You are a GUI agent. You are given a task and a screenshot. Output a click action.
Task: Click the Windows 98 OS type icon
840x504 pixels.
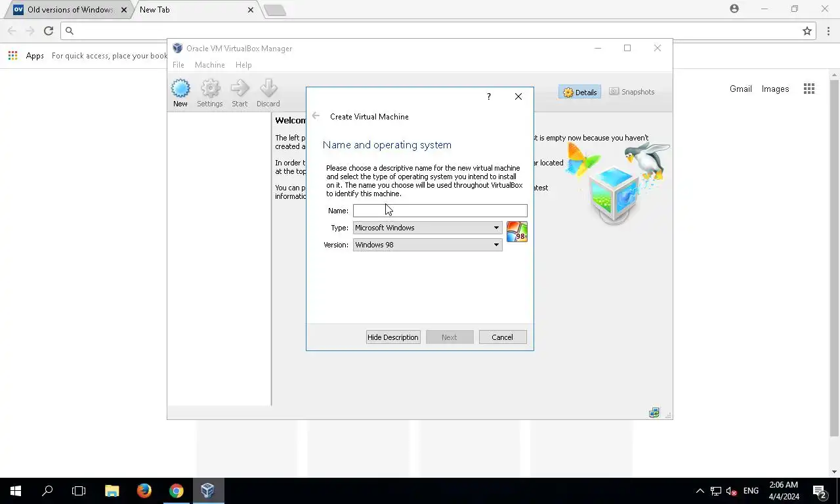tap(516, 232)
